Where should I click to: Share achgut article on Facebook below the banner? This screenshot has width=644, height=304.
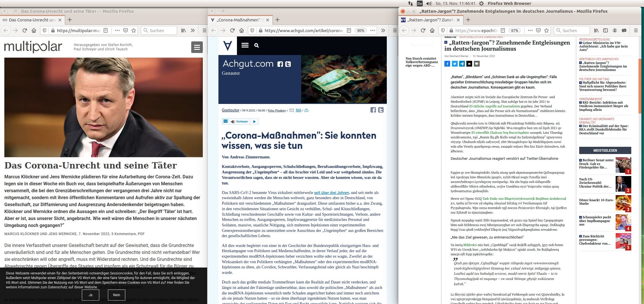[x=373, y=110]
